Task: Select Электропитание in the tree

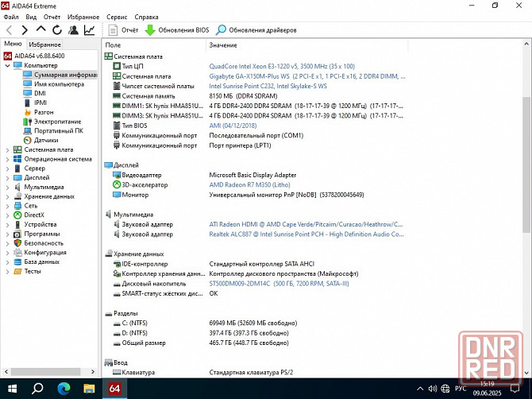Action: coord(57,122)
